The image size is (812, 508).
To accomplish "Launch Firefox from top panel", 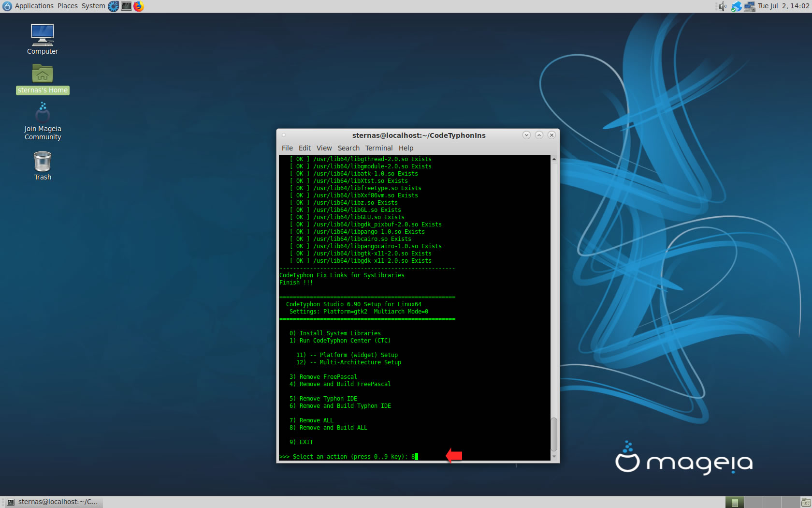I will pyautogui.click(x=139, y=6).
